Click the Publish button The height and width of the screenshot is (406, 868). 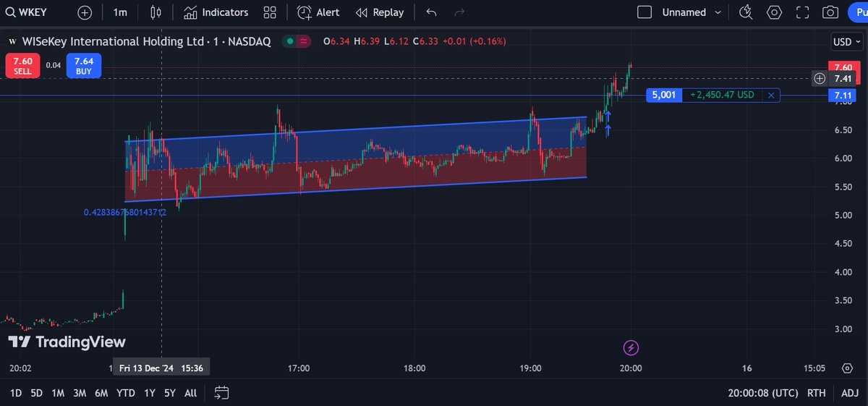coord(857,12)
